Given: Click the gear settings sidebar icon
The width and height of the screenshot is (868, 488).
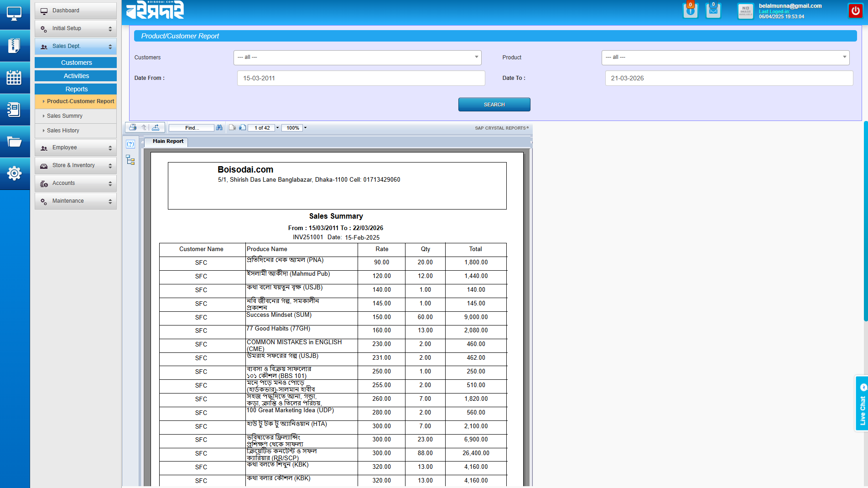Looking at the screenshot, I should (14, 173).
